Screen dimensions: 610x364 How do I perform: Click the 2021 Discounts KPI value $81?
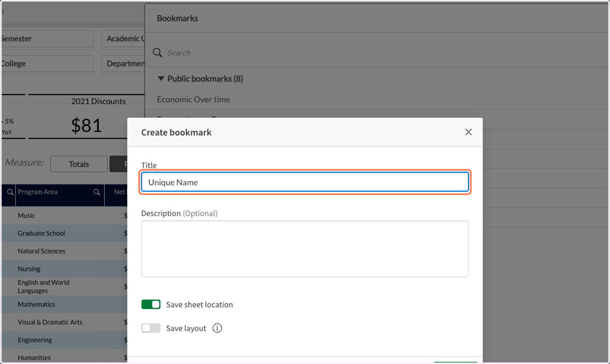[86, 126]
